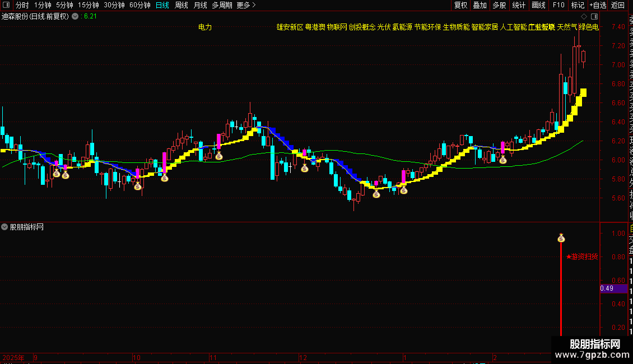Click month 10 marker on time axis
The image size is (633, 364).
point(137,357)
